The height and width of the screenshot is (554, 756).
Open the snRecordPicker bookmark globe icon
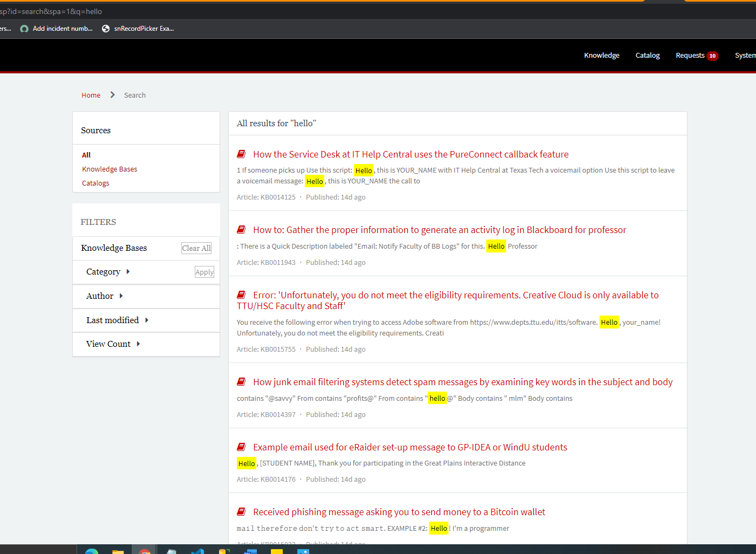point(106,29)
